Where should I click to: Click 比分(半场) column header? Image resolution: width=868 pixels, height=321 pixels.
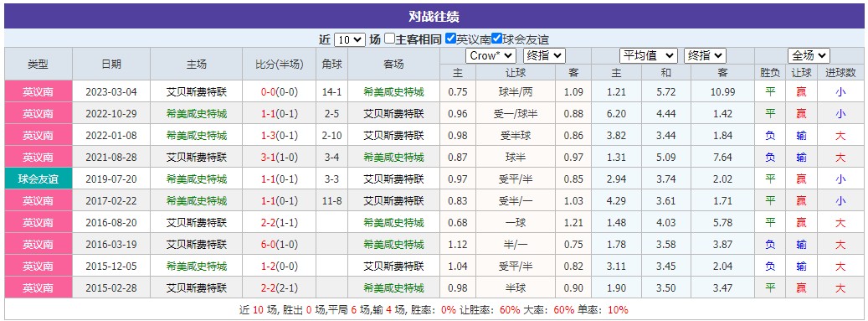tap(279, 64)
